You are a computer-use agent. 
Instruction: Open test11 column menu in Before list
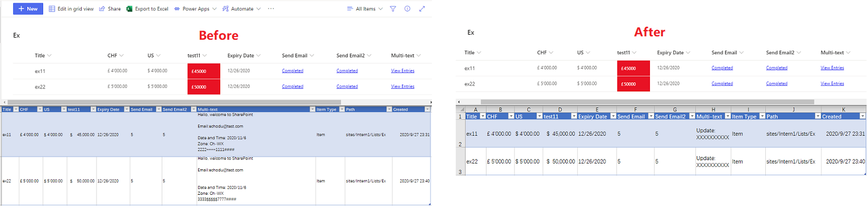pyautogui.click(x=196, y=56)
